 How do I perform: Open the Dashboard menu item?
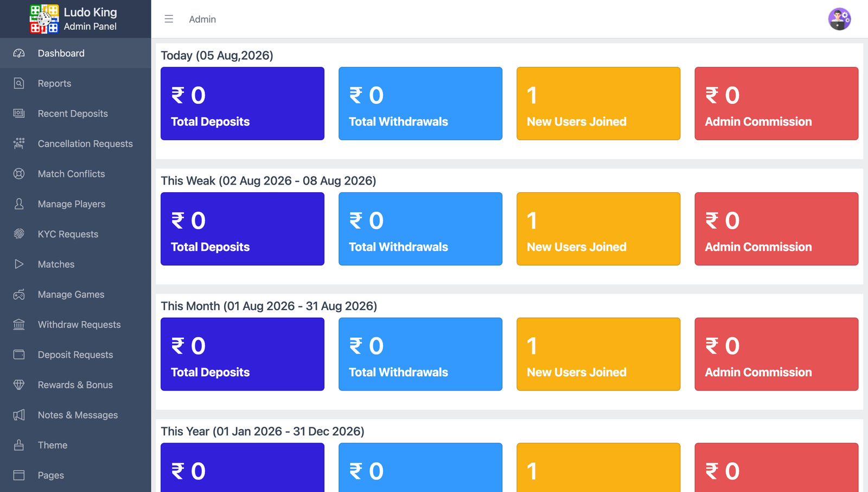pos(75,53)
